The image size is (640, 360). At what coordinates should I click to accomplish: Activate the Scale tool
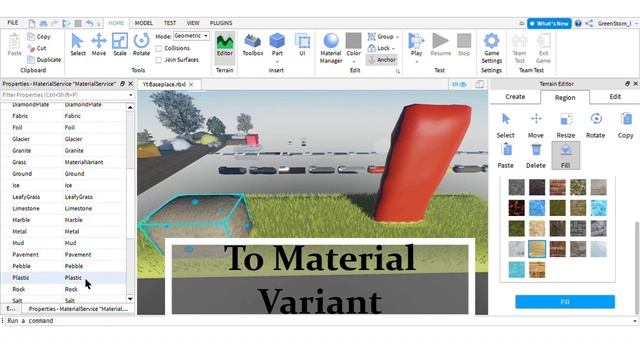[x=120, y=45]
